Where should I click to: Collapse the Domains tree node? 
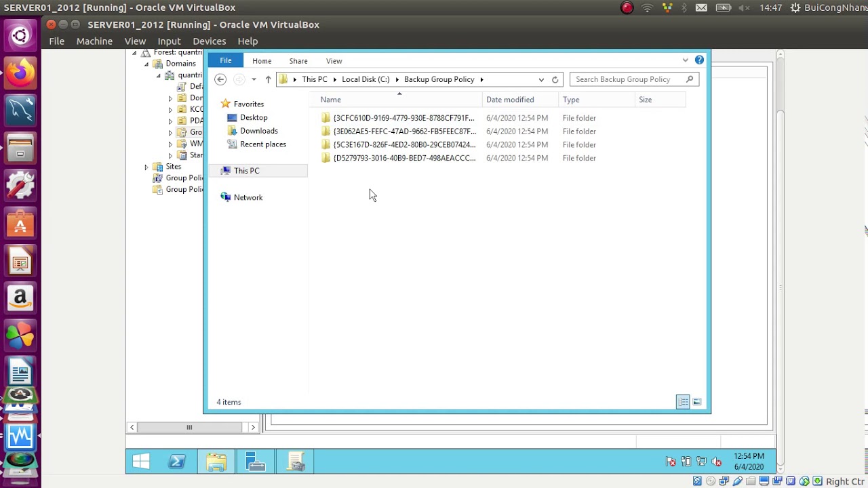(146, 64)
